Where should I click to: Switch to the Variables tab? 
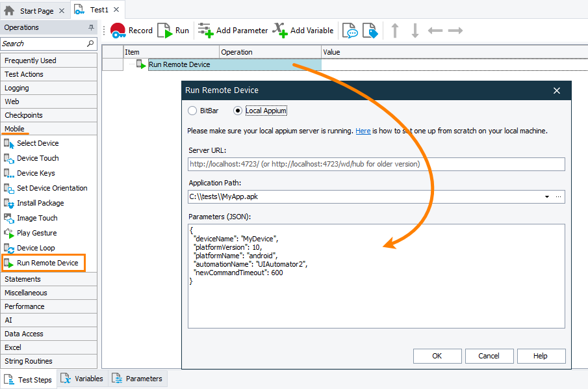point(82,379)
